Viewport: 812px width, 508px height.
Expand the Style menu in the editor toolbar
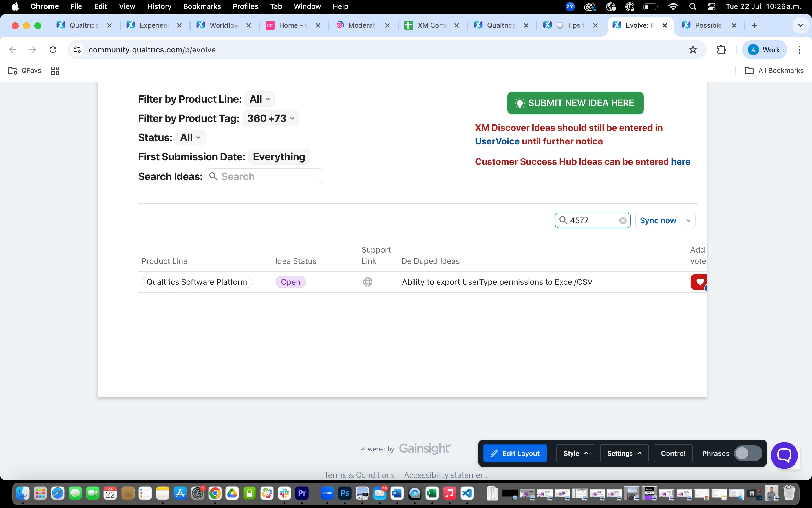(575, 453)
